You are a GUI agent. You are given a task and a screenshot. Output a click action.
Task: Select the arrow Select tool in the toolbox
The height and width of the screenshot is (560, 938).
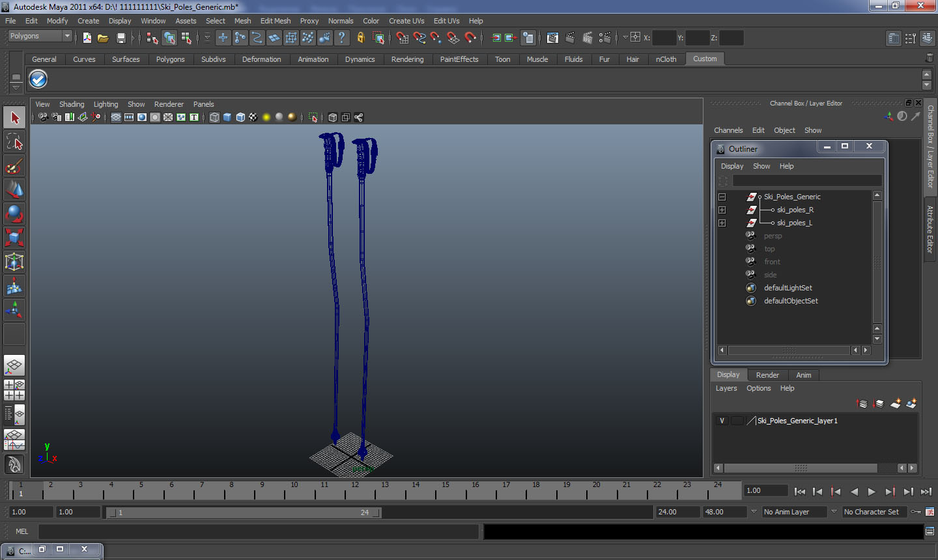tap(14, 118)
